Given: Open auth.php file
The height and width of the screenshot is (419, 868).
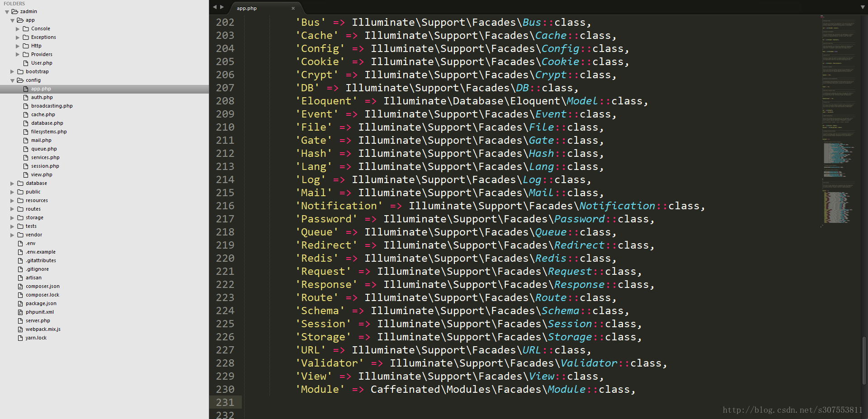Looking at the screenshot, I should (x=42, y=98).
